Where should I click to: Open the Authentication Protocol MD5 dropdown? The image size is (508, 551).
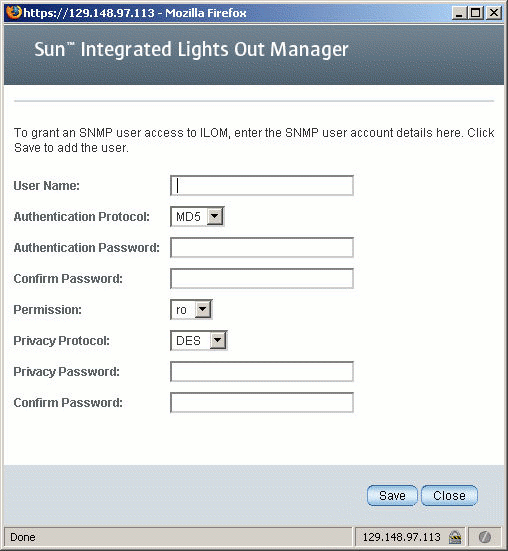click(x=197, y=216)
